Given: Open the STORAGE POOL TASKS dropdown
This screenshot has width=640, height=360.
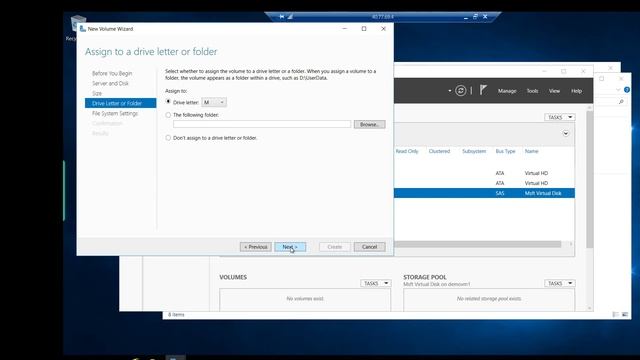Looking at the screenshot, I should coord(559,283).
